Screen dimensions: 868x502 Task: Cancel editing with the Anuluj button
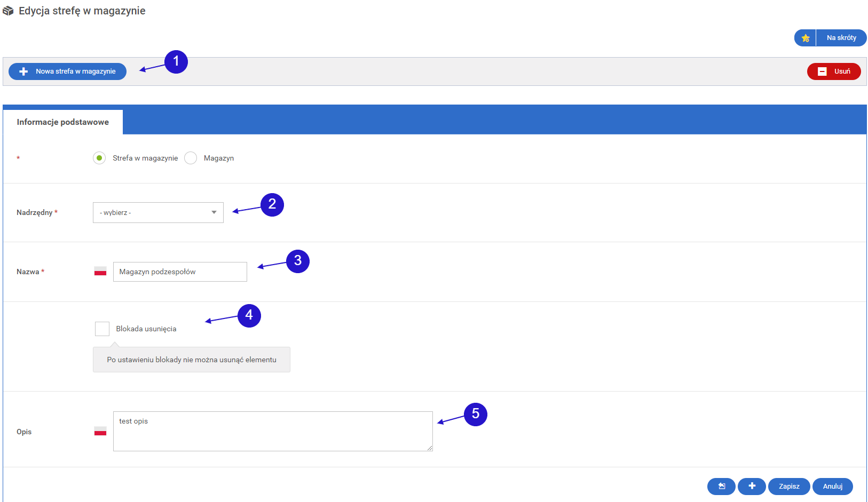[x=832, y=486]
